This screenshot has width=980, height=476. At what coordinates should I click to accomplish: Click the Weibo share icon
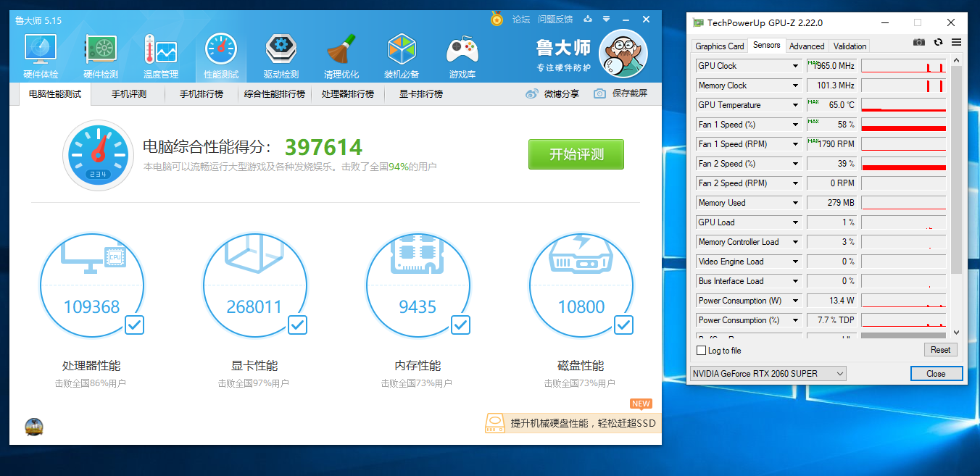532,93
